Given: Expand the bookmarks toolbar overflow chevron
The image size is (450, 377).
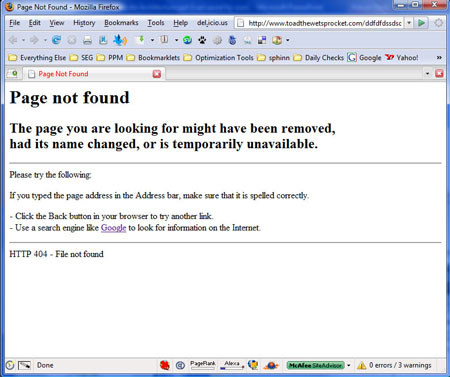Looking at the screenshot, I should (x=439, y=58).
